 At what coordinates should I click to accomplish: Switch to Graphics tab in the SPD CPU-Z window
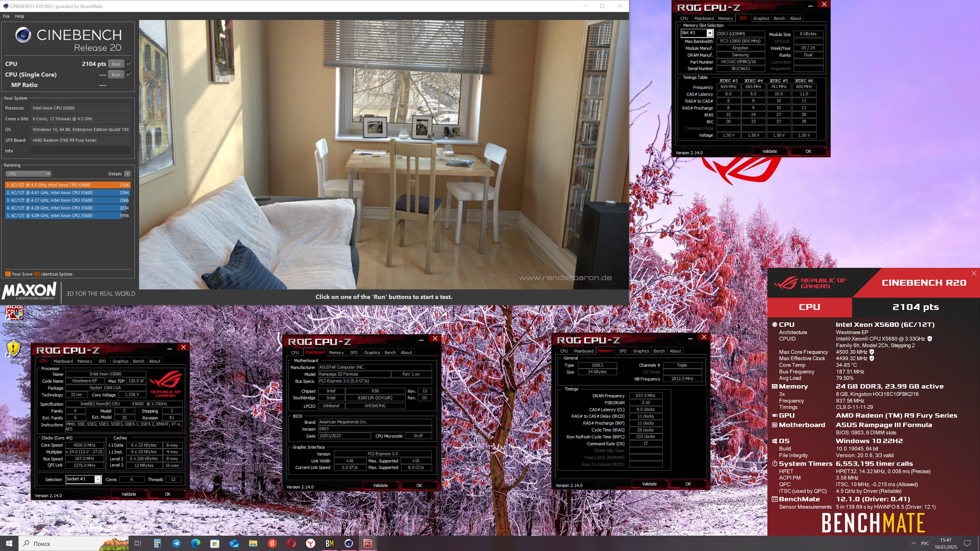pos(761,18)
